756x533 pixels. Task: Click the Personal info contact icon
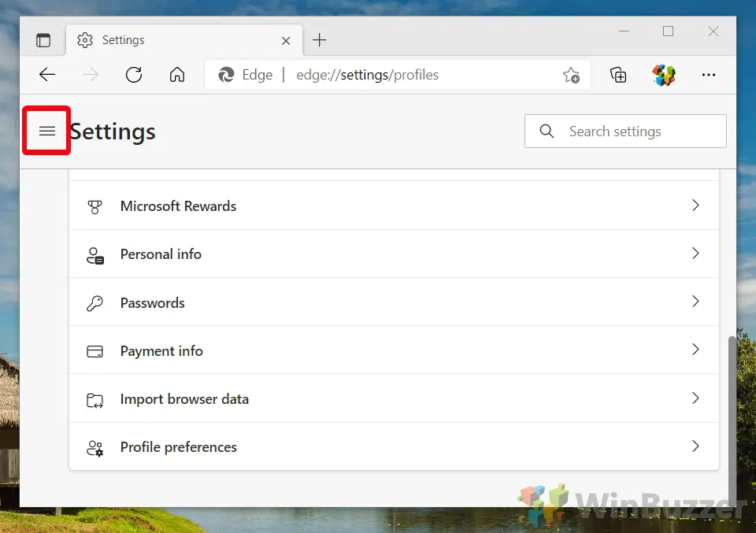[x=94, y=254]
